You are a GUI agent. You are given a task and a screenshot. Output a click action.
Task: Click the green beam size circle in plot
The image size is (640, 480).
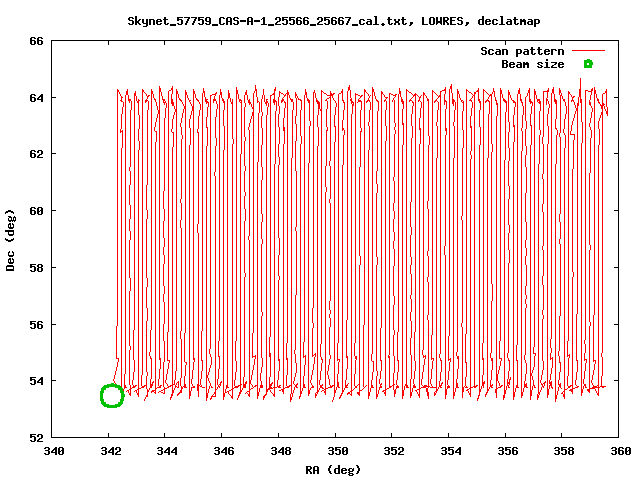(x=112, y=396)
